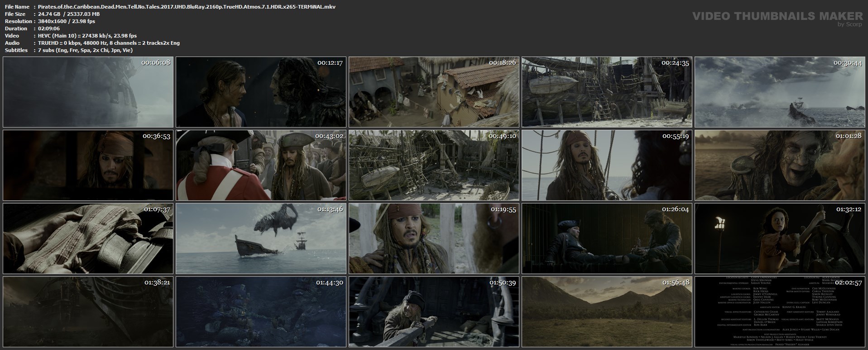Click the .mkv file name text
The width and height of the screenshot is (868, 350).
pyautogui.click(x=187, y=7)
